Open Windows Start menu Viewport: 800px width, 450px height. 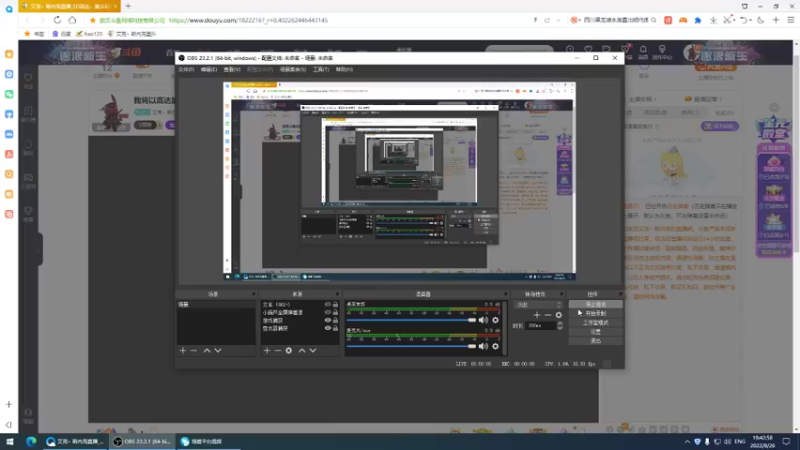9,441
